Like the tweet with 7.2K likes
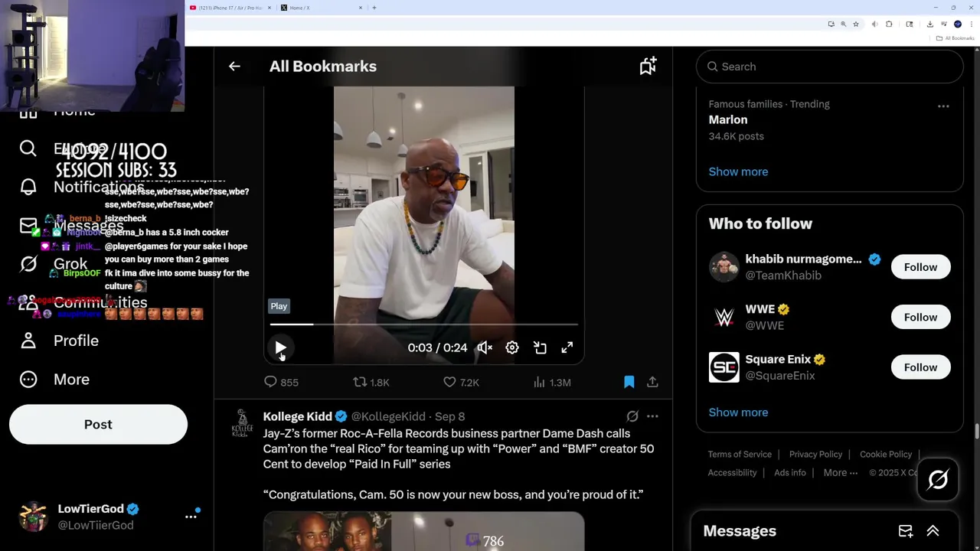Image resolution: width=980 pixels, height=551 pixels. [x=461, y=382]
